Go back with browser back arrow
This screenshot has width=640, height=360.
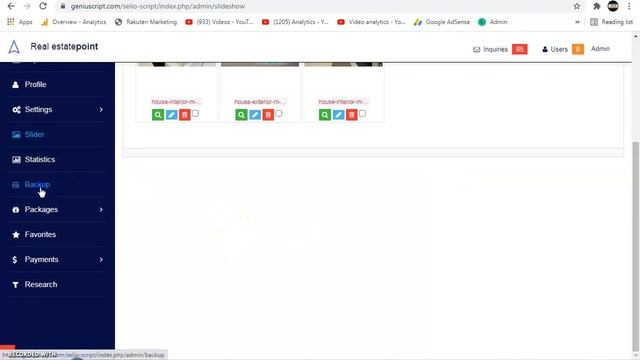coord(11,6)
